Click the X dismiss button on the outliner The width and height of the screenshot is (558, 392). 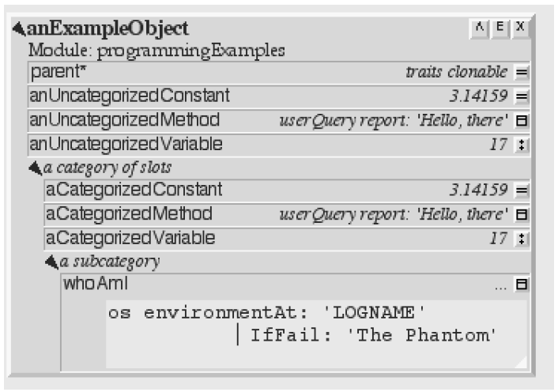point(520,28)
